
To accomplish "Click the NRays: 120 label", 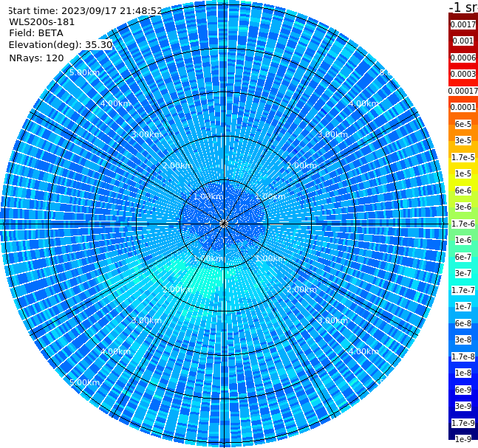I will click(x=36, y=58).
